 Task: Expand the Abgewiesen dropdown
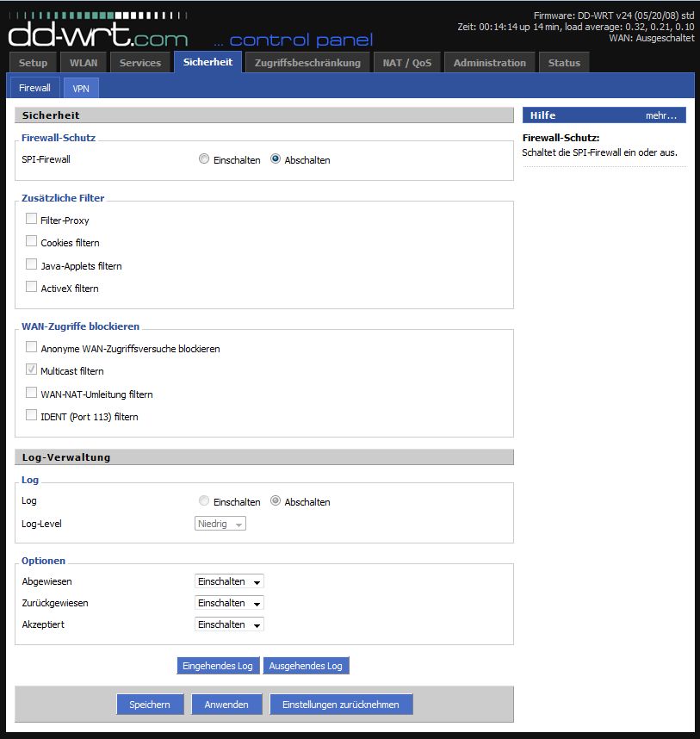[229, 581]
